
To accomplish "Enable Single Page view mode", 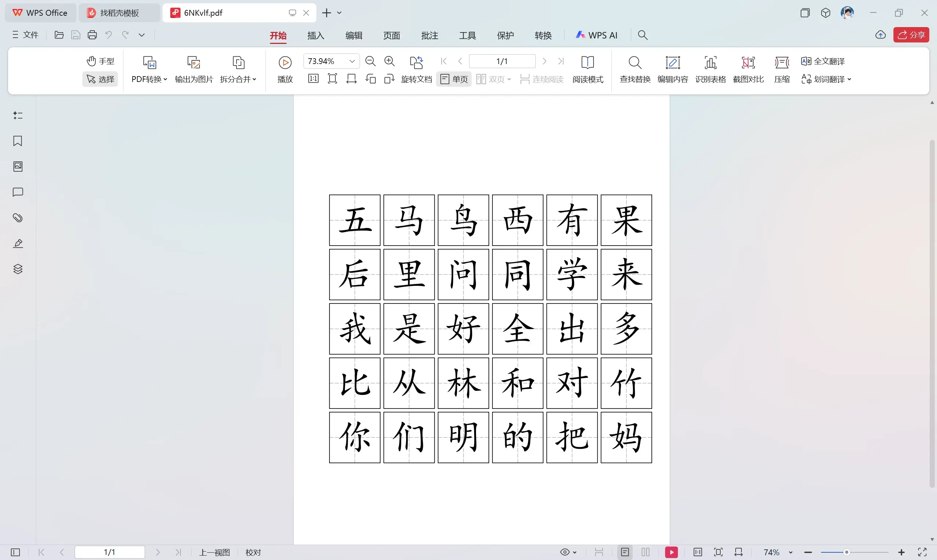I will [x=454, y=79].
